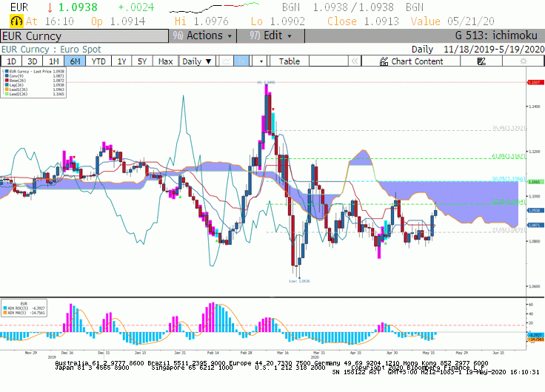This screenshot has height=392, width=545.
Task: Click the EUR Curncy security input field
Action: [x=84, y=36]
